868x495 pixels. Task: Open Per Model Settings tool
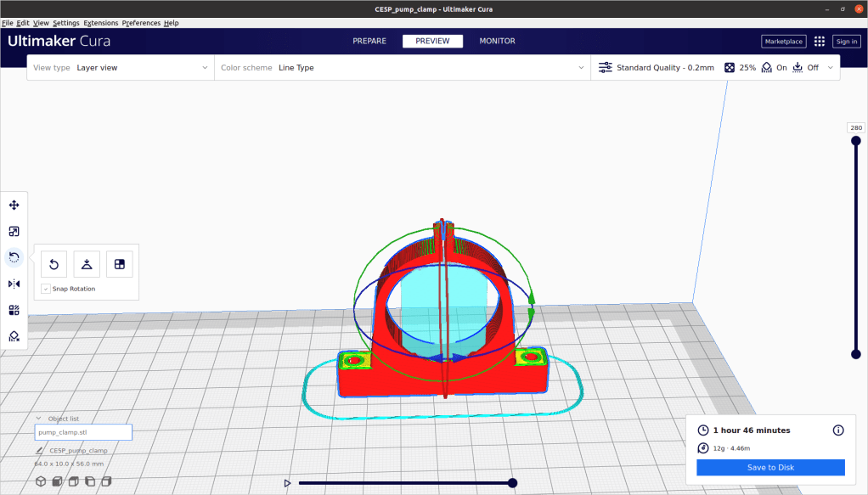[14, 310]
